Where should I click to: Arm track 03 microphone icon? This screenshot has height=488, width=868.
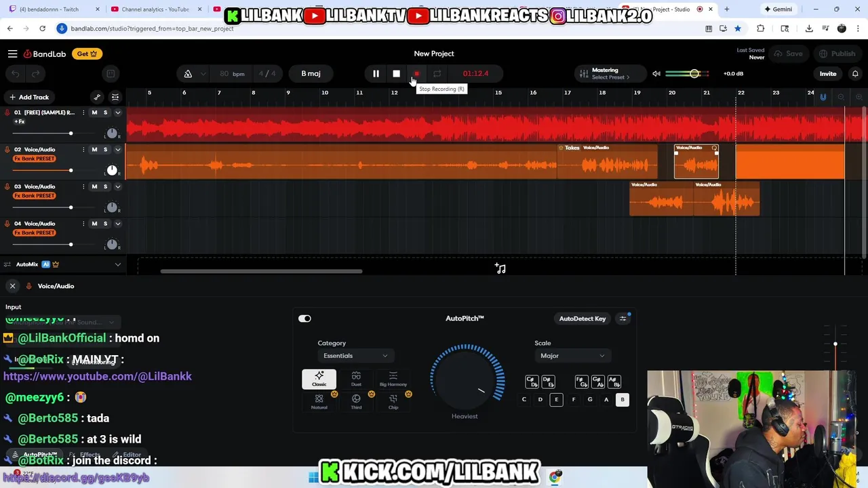[x=7, y=186]
